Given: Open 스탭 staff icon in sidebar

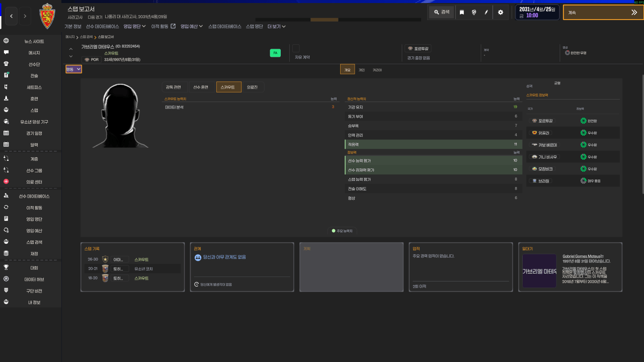Looking at the screenshot, I should point(6,110).
